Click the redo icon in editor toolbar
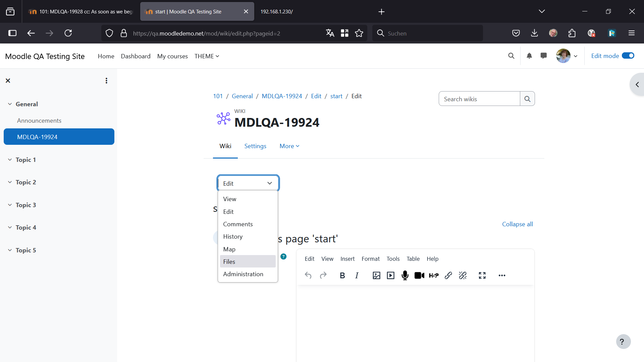This screenshot has height=362, width=644. click(323, 276)
